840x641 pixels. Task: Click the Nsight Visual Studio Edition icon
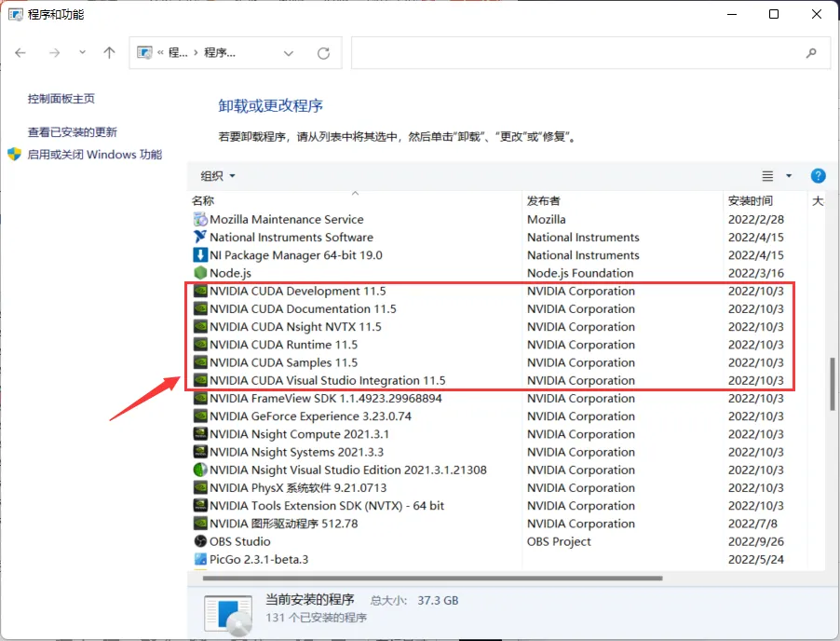(200, 470)
